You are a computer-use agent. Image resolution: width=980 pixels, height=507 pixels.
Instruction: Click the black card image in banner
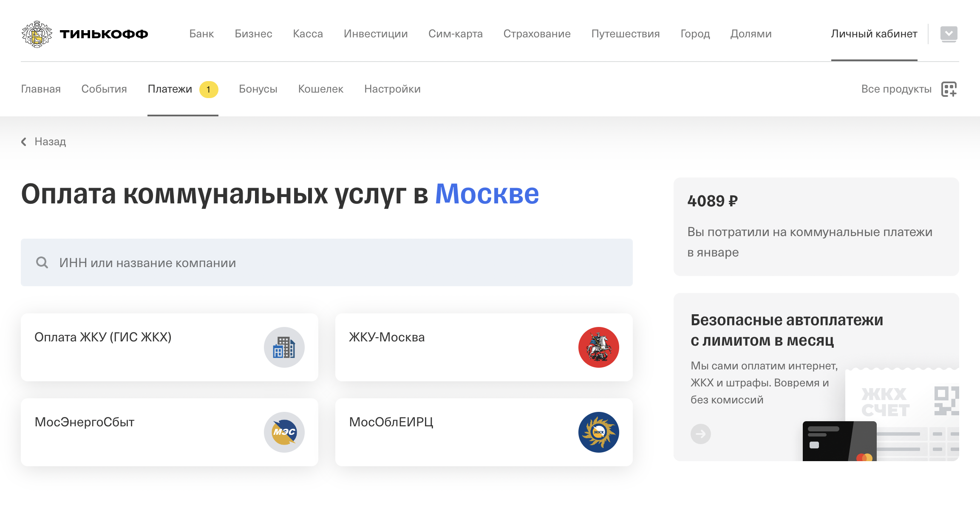839,441
